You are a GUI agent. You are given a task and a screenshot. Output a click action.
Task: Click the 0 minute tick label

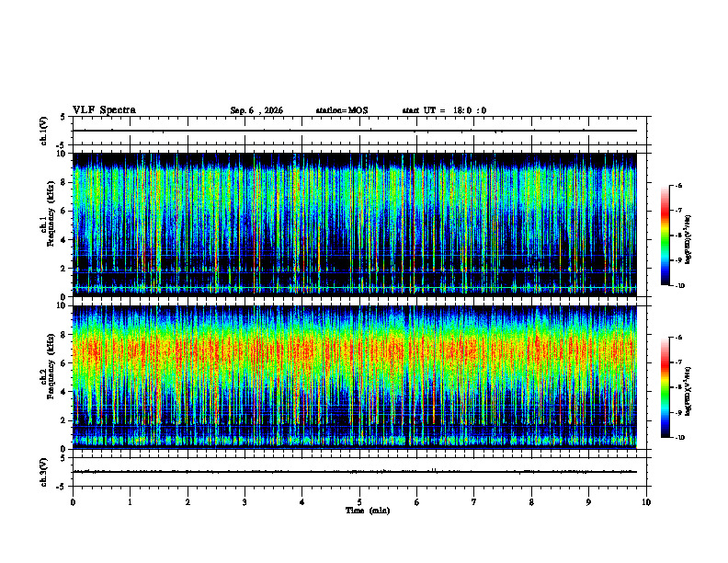click(73, 502)
